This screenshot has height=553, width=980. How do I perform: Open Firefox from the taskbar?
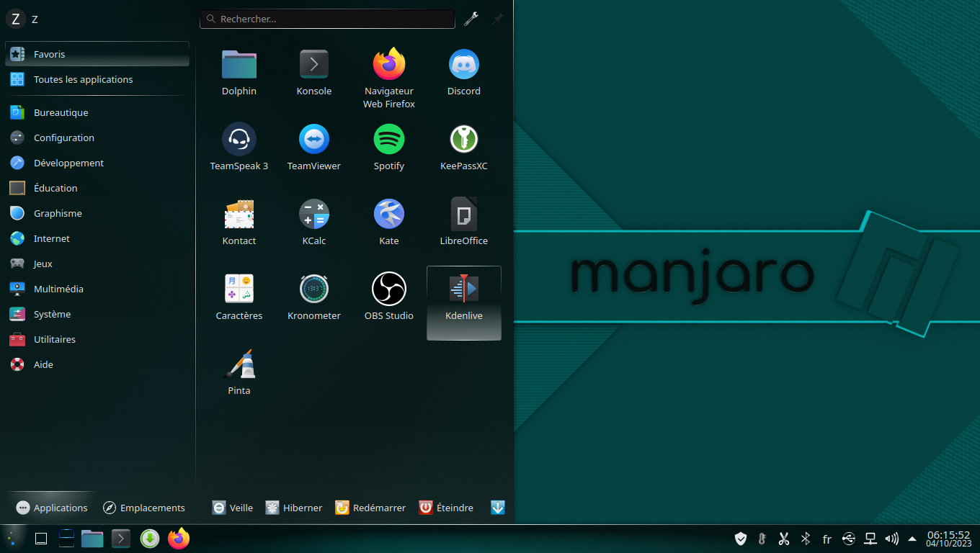(179, 538)
